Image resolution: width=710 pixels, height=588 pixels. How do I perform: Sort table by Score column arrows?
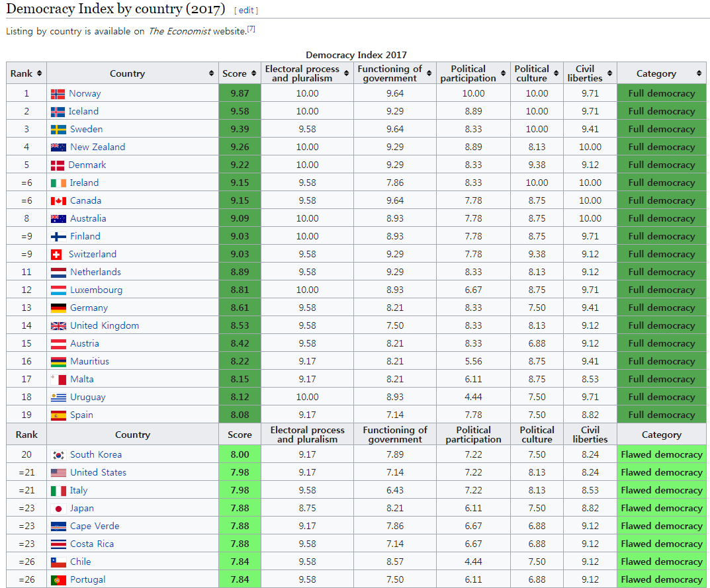pos(253,73)
